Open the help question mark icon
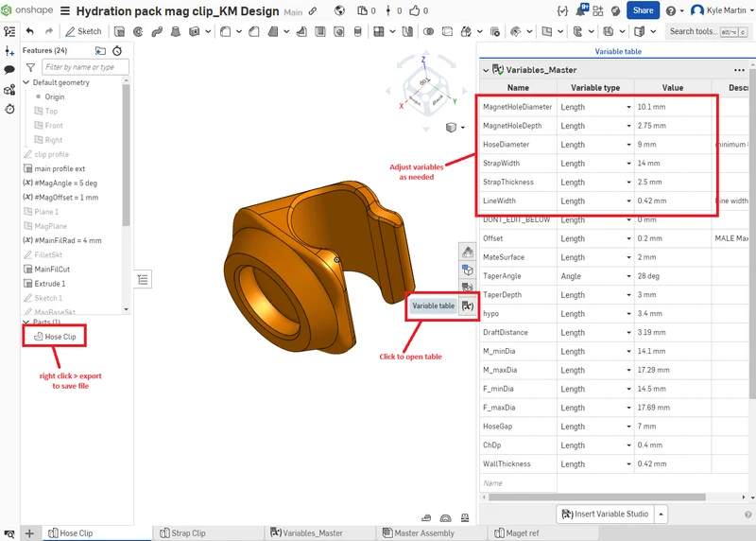This screenshot has height=541, width=756. 671,10
